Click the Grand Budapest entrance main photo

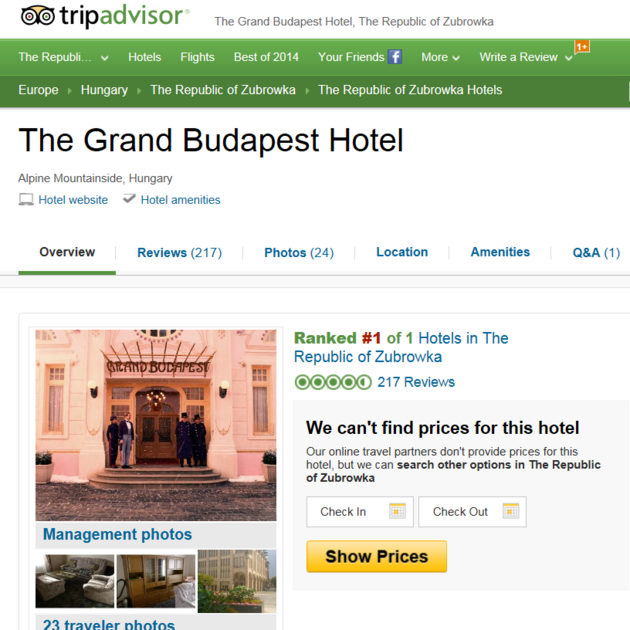click(x=156, y=425)
